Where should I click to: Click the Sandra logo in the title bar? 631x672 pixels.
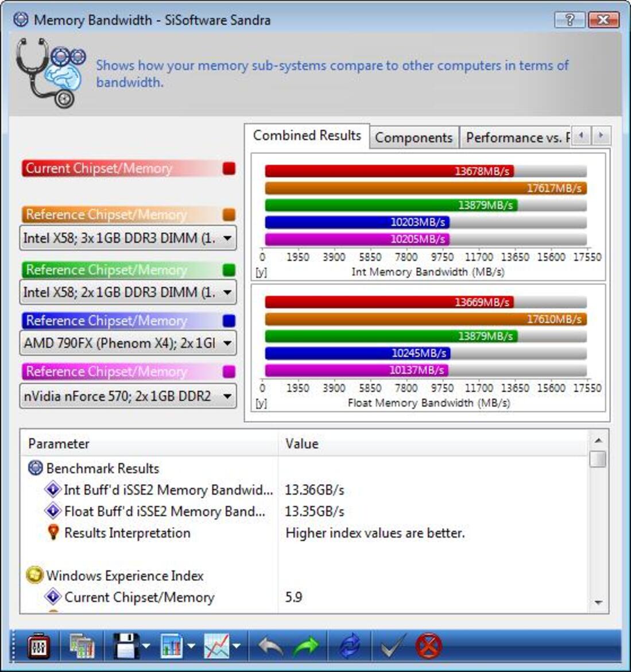coord(21,20)
